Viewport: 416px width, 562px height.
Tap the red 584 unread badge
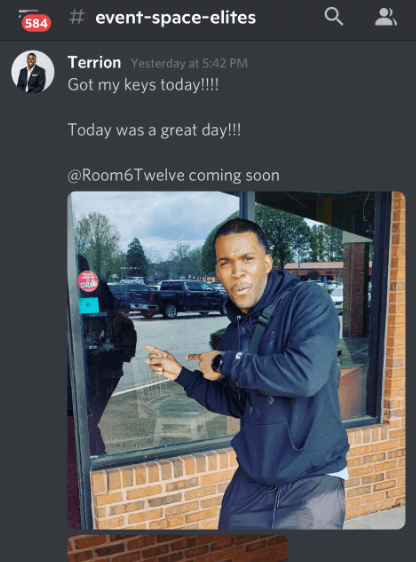coord(36,23)
